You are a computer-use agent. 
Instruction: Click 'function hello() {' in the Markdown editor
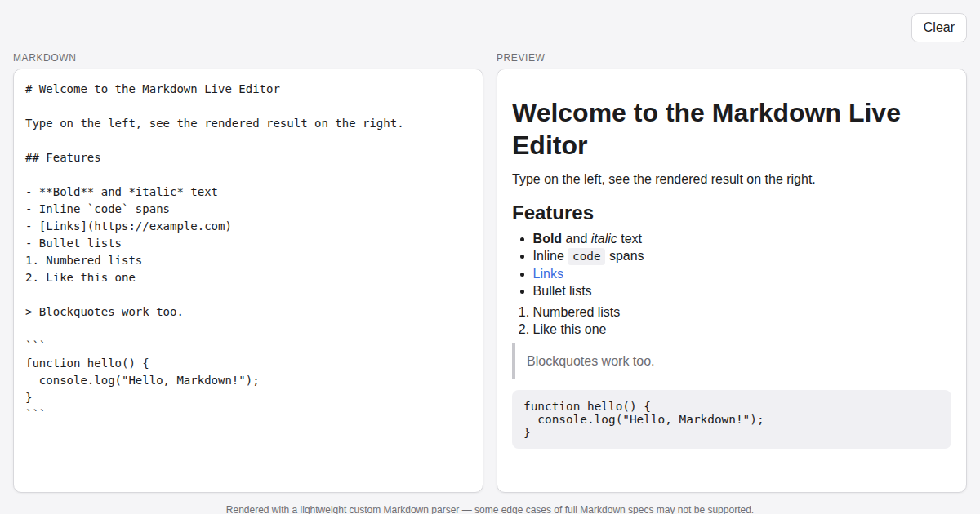(87, 363)
